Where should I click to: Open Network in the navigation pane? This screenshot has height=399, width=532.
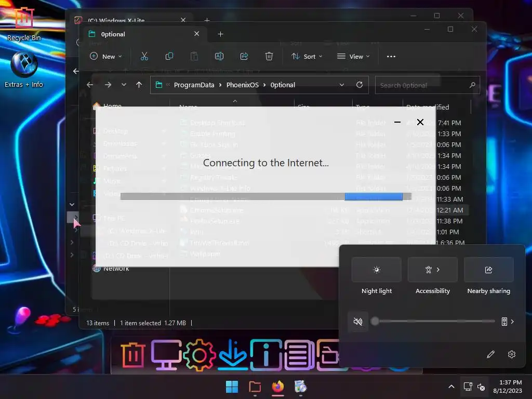pyautogui.click(x=116, y=269)
